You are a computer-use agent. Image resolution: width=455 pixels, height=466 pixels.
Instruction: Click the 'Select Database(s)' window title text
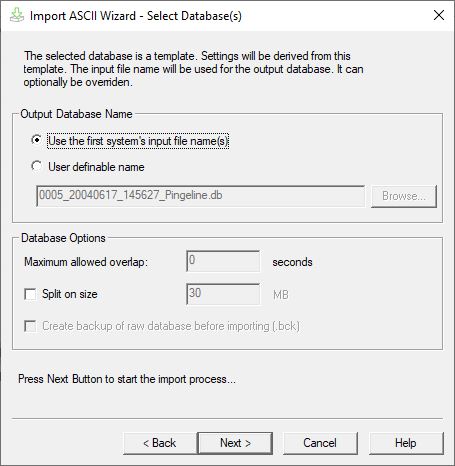[194, 16]
